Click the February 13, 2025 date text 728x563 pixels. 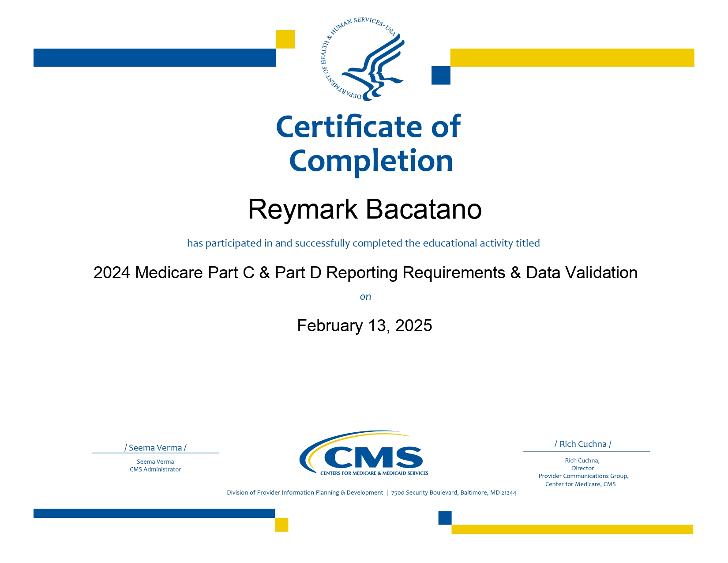point(364,326)
